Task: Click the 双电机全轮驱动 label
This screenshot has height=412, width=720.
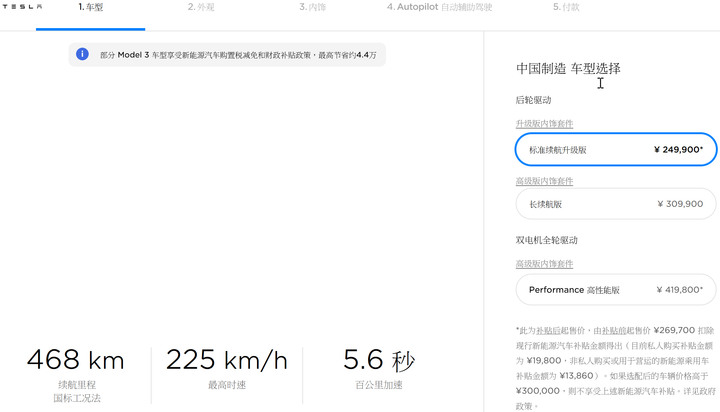Action: [x=546, y=240]
